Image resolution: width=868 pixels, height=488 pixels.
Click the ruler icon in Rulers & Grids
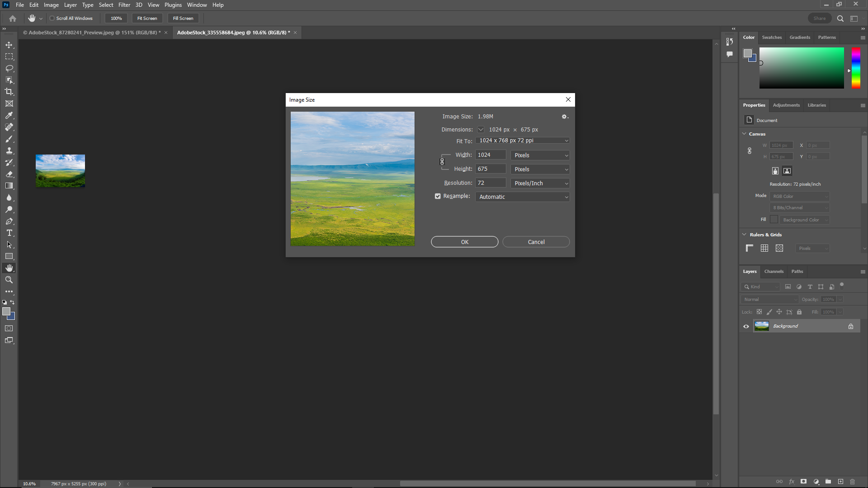(x=750, y=248)
